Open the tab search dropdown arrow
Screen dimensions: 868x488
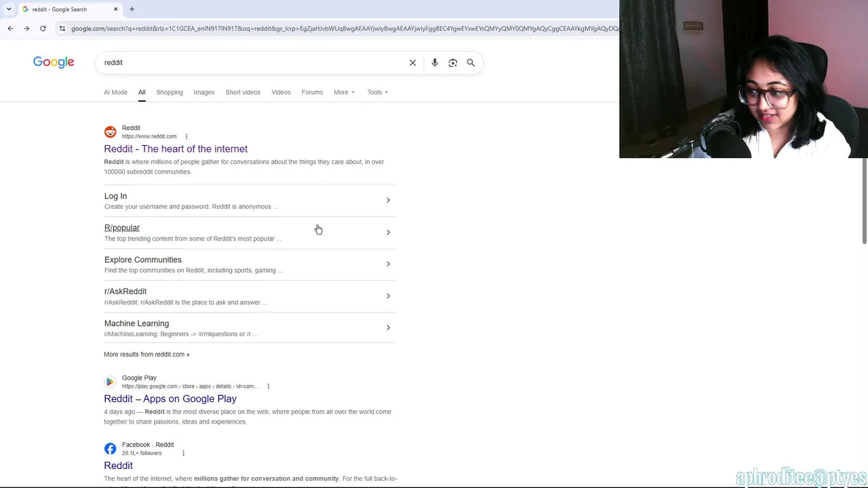(8, 9)
